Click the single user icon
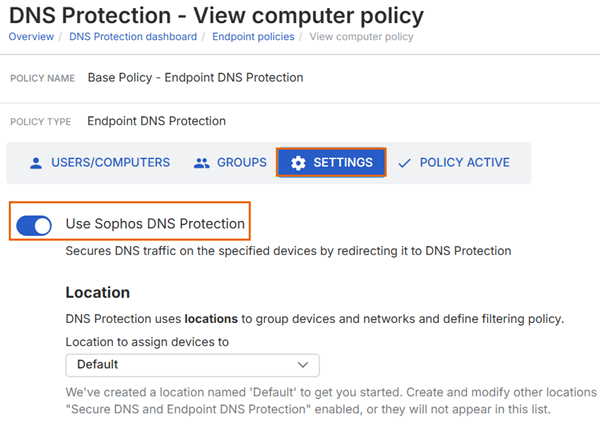 pyautogui.click(x=36, y=163)
